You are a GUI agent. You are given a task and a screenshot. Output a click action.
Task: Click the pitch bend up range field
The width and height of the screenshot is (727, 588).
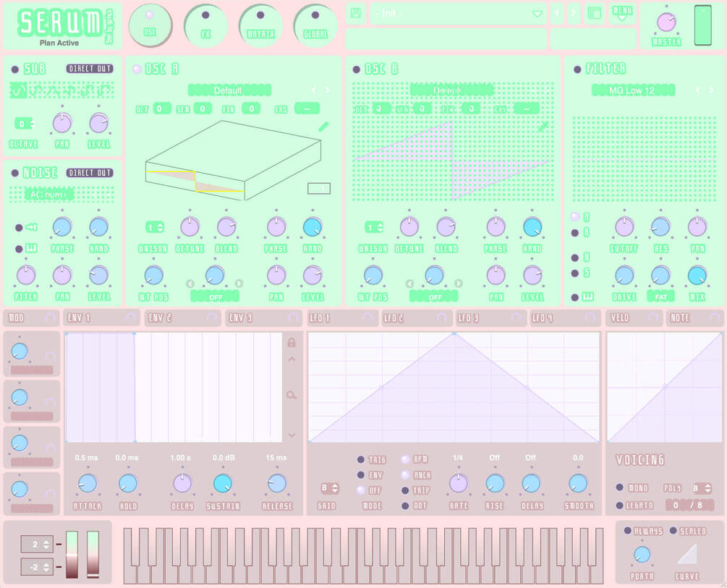point(37,544)
